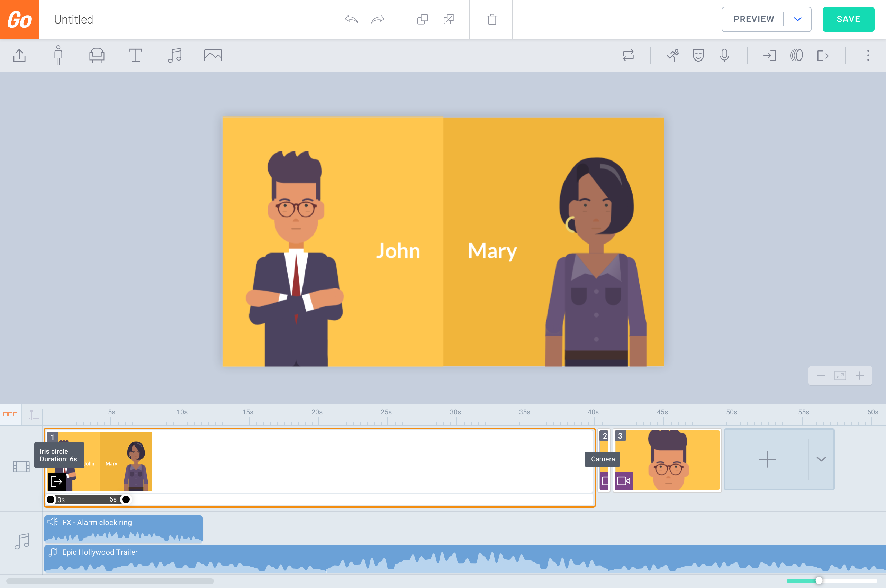Expand the Preview dropdown arrow
Image resolution: width=886 pixels, height=588 pixels.
coord(797,19)
